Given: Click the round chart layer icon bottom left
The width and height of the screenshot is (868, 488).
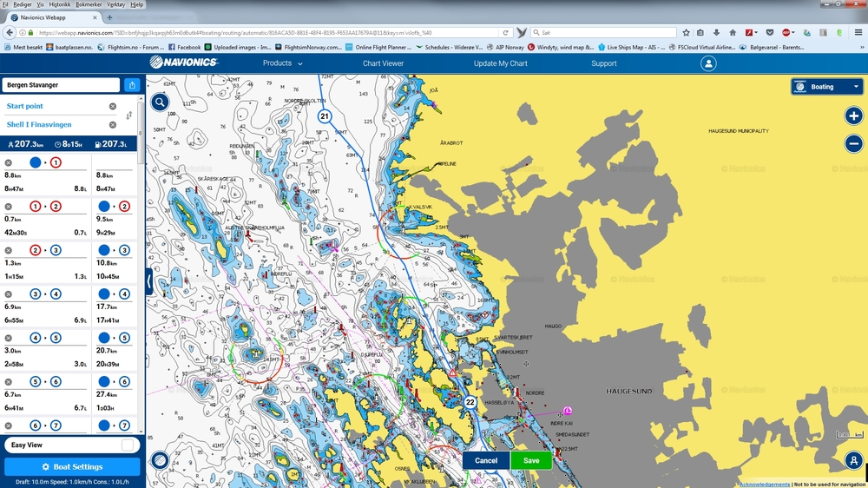Looking at the screenshot, I should click(160, 459).
